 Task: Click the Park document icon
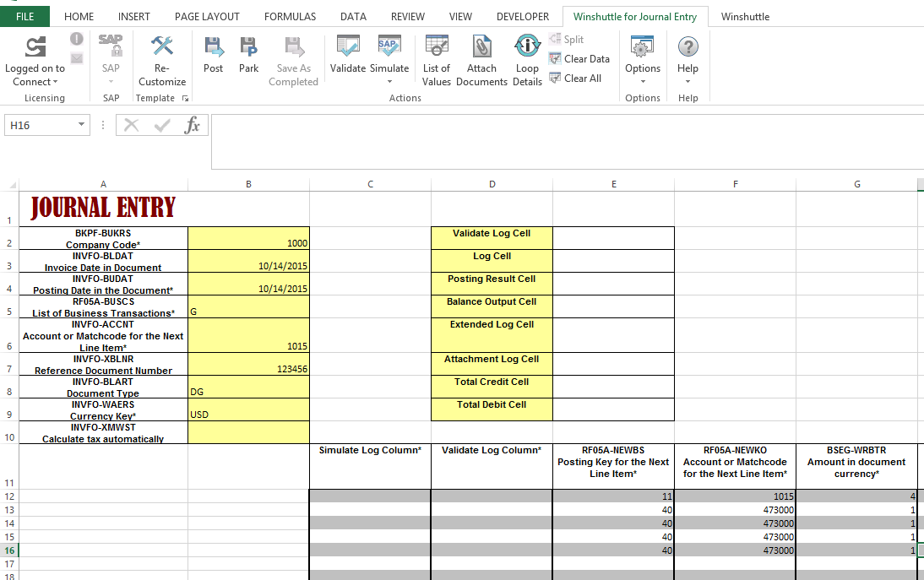pyautogui.click(x=248, y=46)
